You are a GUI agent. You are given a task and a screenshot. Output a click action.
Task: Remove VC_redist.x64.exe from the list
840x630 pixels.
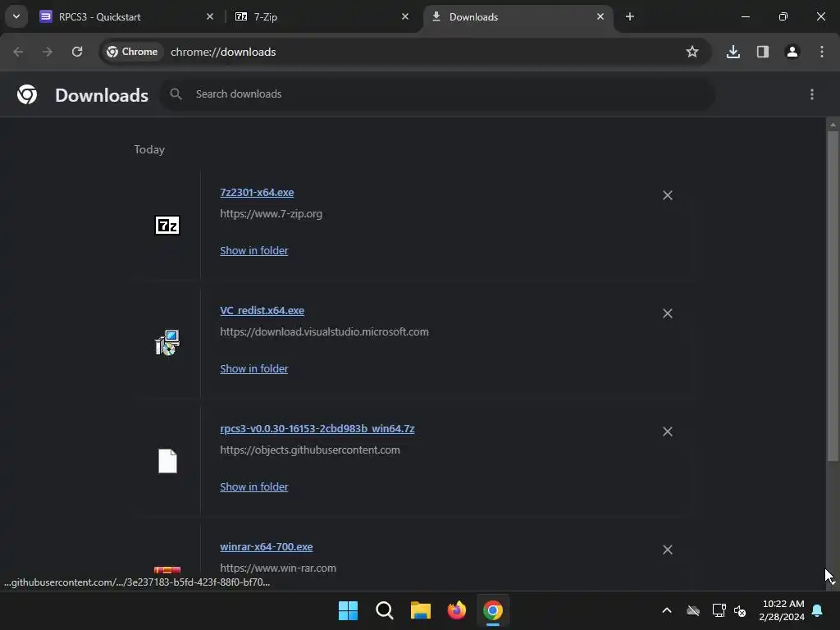click(668, 313)
